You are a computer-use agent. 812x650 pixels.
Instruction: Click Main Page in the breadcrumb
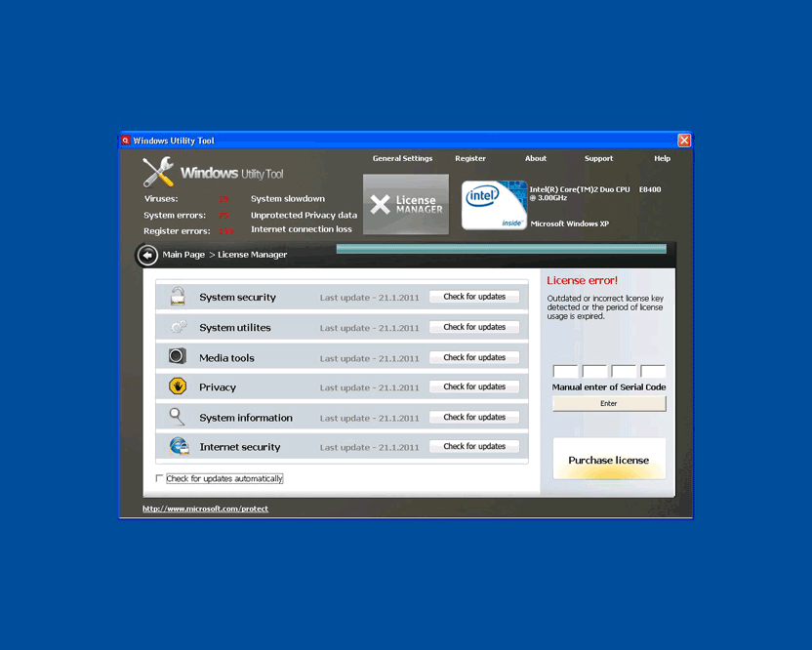click(183, 255)
